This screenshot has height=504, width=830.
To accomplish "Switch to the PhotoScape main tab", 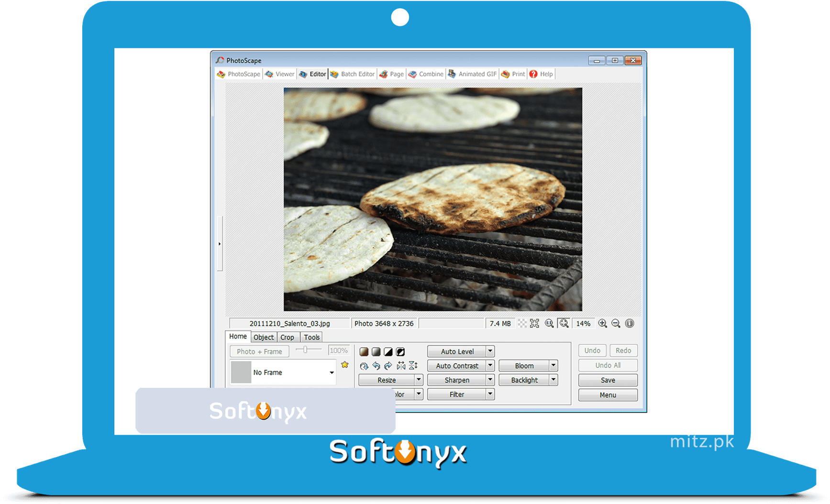I will [239, 74].
